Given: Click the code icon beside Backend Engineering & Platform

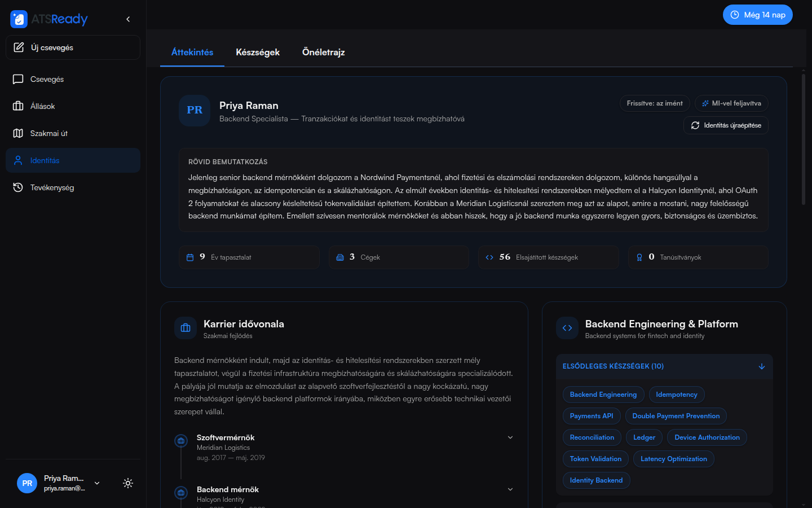Looking at the screenshot, I should tap(567, 328).
